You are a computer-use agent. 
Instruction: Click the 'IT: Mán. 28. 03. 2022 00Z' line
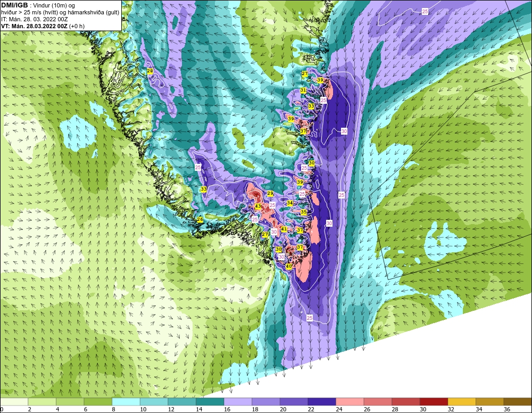coord(35,19)
